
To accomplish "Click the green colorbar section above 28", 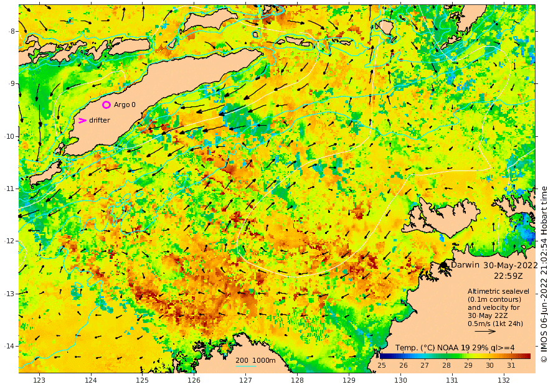I will point(446,356).
